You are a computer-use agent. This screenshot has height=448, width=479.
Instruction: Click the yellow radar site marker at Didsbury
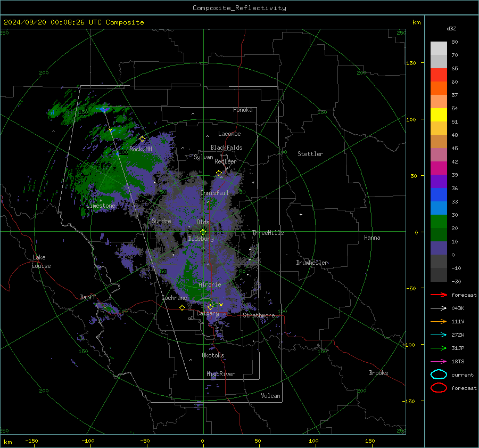(203, 232)
